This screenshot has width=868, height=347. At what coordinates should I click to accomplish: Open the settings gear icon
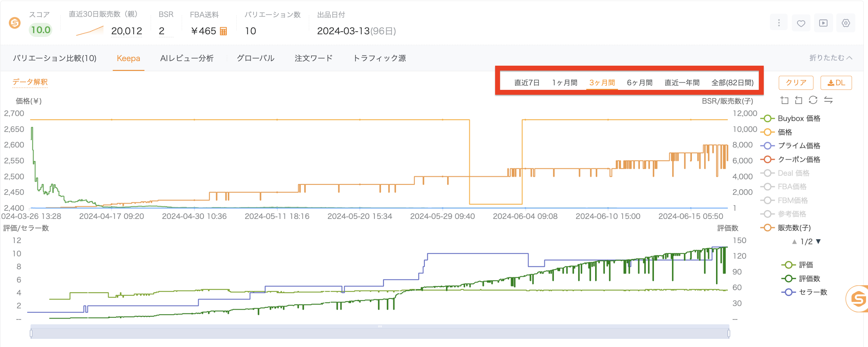click(x=846, y=23)
